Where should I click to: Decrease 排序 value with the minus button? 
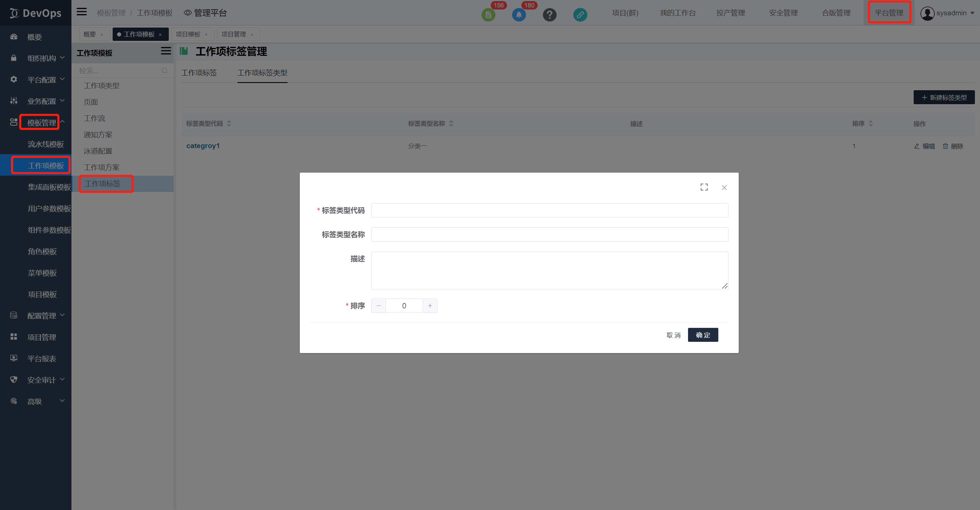tap(378, 306)
